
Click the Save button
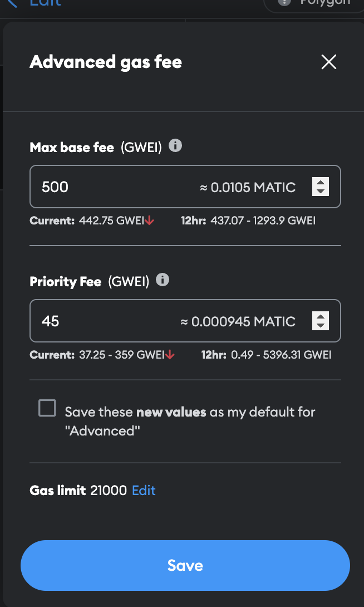(x=185, y=565)
